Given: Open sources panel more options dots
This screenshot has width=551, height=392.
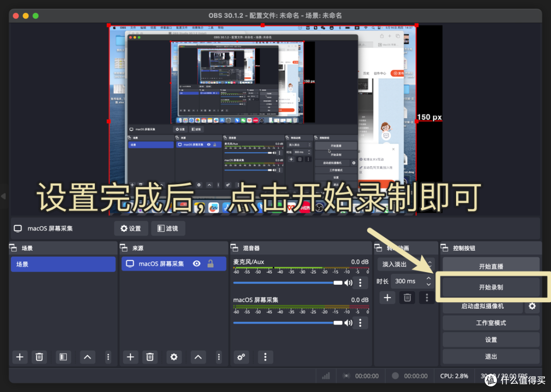Looking at the screenshot, I should [x=218, y=357].
